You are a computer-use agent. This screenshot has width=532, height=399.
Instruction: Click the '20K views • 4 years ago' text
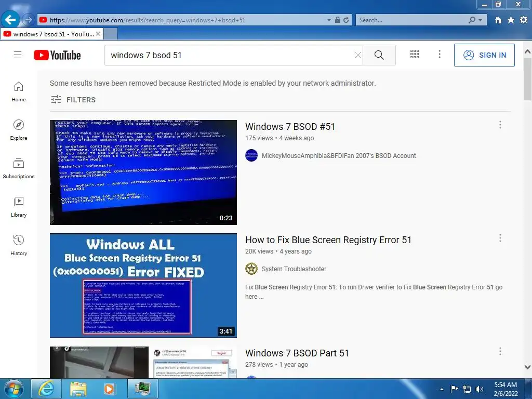[278, 251]
